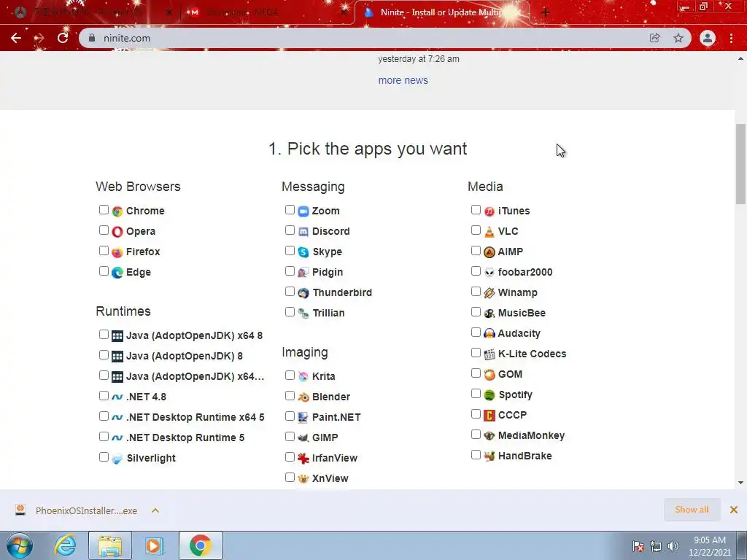This screenshot has height=560, width=747.
Task: Click the Trillian label
Action: [329, 314]
